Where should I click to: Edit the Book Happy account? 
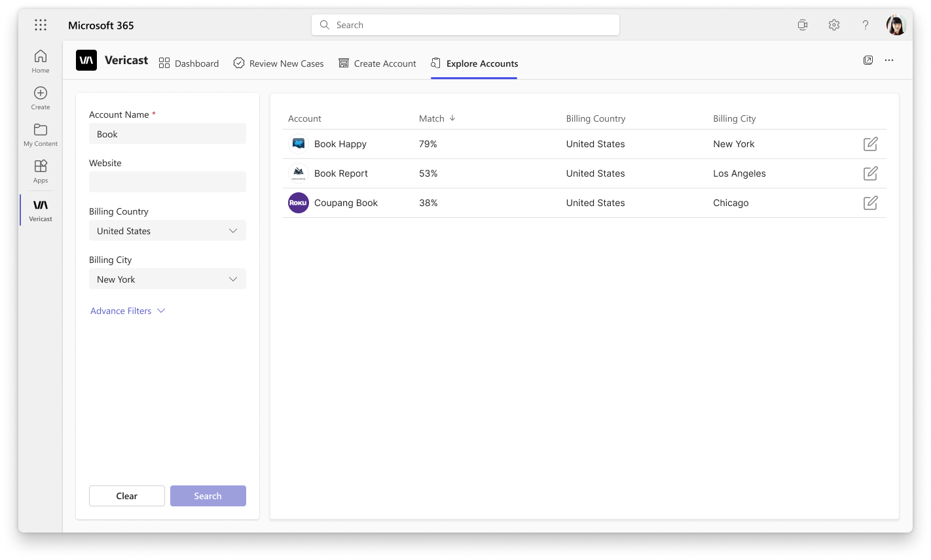(x=871, y=144)
